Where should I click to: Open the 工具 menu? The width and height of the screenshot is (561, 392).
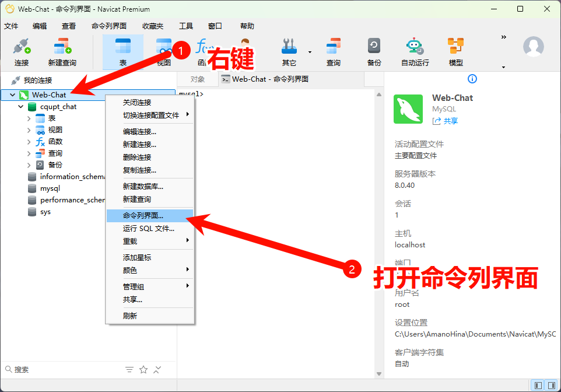click(186, 26)
